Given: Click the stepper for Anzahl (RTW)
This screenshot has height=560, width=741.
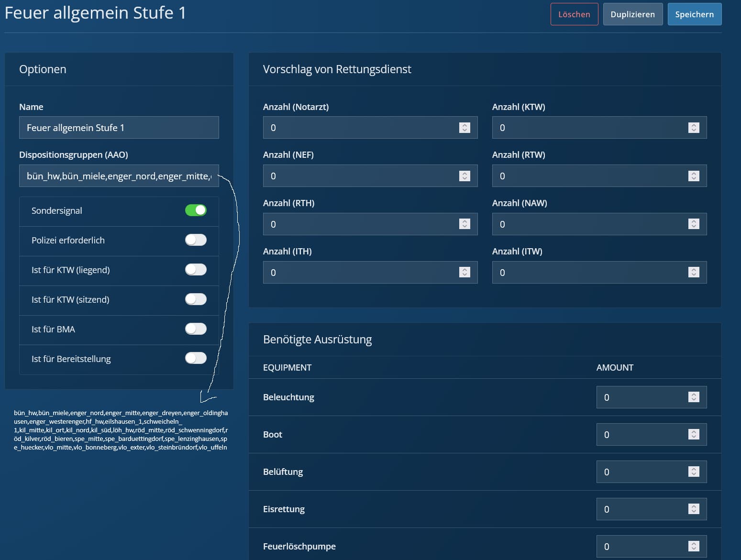Looking at the screenshot, I should (694, 176).
